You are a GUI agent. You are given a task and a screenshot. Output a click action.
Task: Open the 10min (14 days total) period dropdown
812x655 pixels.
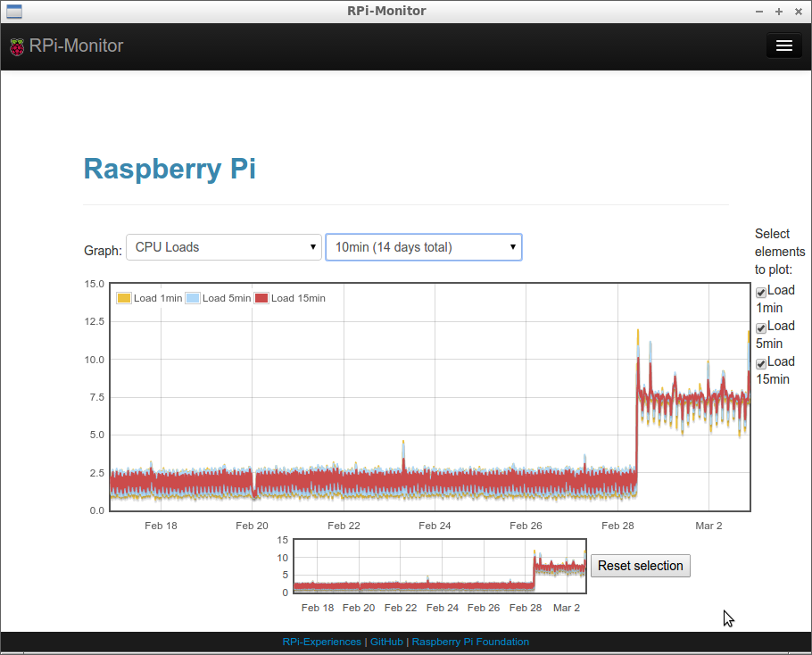424,247
